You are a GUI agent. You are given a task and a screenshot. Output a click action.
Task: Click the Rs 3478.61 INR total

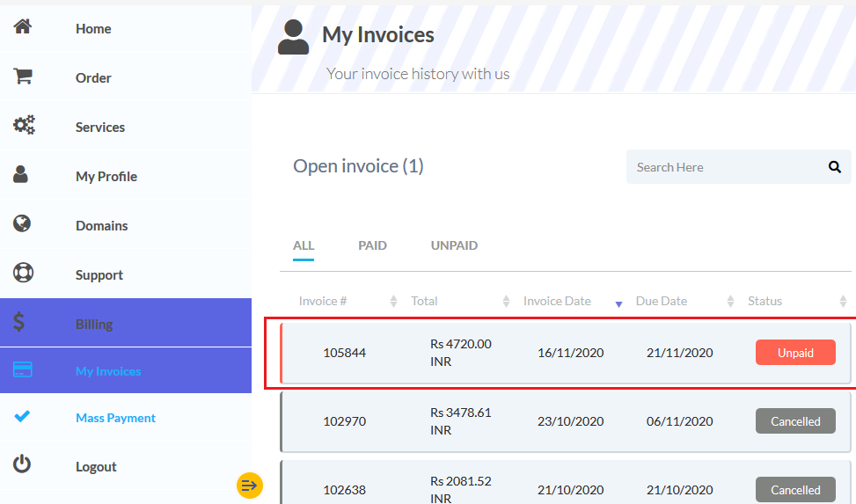pos(461,421)
